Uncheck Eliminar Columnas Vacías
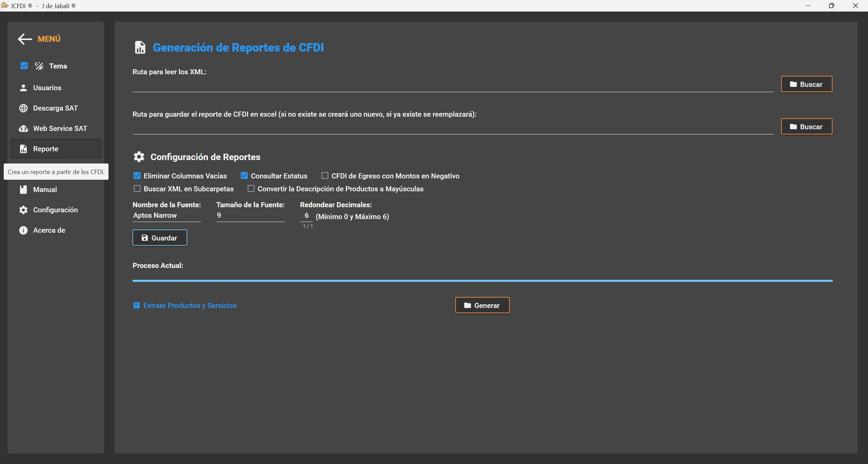 pos(137,176)
